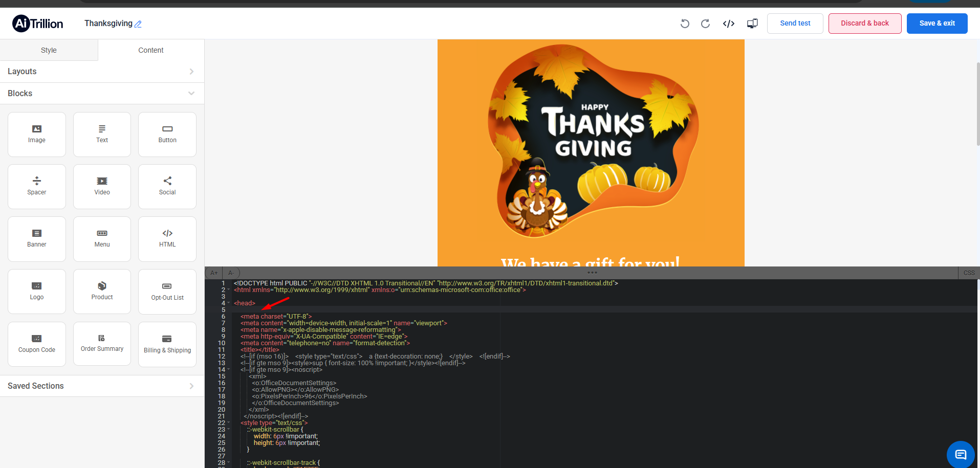The width and height of the screenshot is (980, 468).
Task: Fold the head tag at line 4
Action: tap(229, 303)
